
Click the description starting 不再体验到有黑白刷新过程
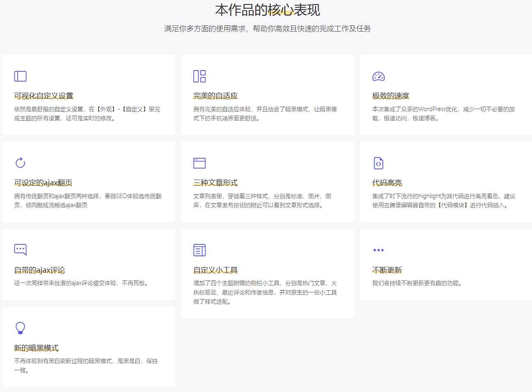point(86,365)
